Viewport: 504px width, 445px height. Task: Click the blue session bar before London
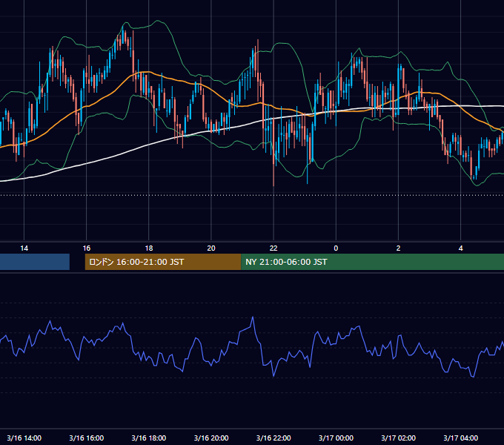(x=35, y=262)
